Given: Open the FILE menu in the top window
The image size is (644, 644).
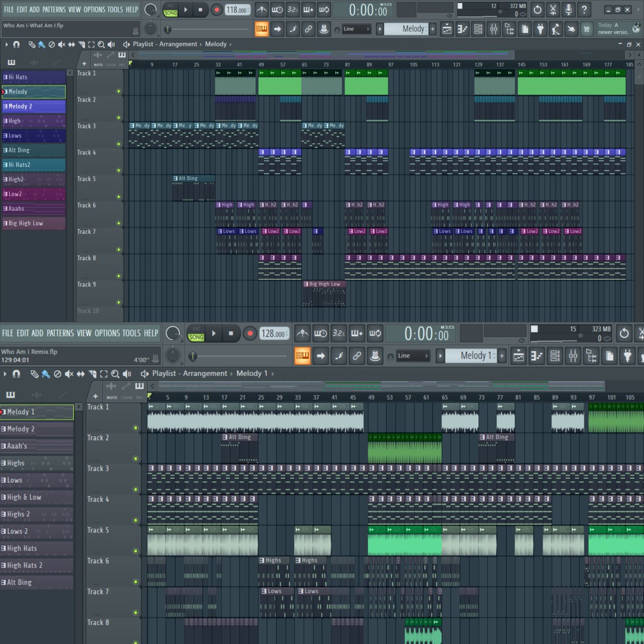Looking at the screenshot, I should coord(9,10).
